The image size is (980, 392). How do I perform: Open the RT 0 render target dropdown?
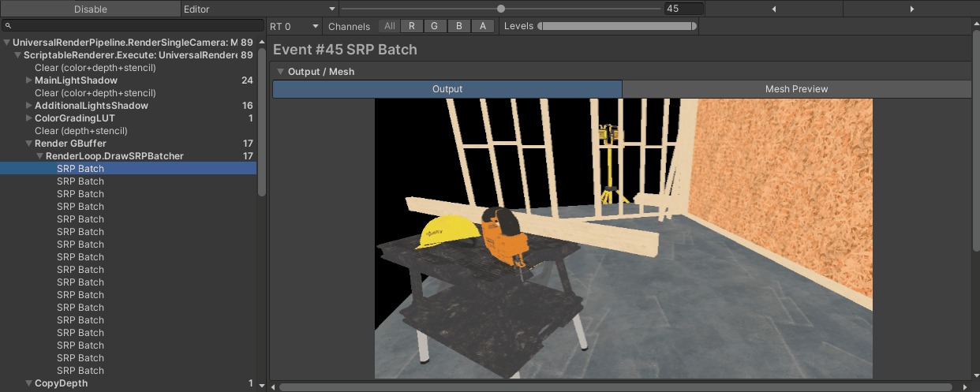[x=294, y=26]
